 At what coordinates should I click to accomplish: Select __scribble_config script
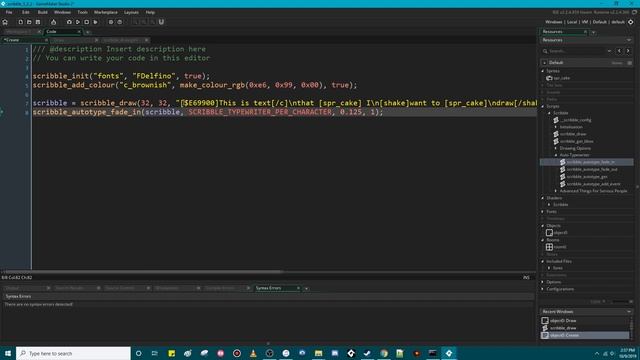(576, 120)
